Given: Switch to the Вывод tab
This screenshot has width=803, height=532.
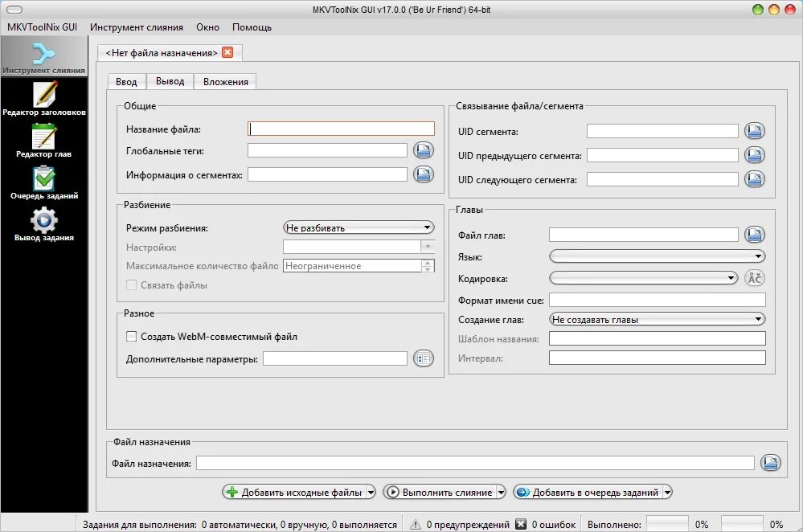Looking at the screenshot, I should point(170,81).
